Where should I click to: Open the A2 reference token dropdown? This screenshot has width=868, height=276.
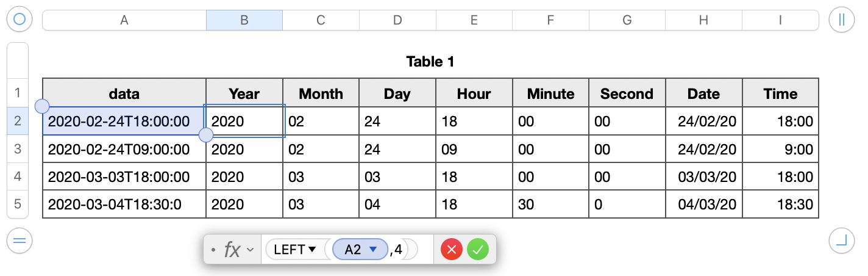click(374, 249)
